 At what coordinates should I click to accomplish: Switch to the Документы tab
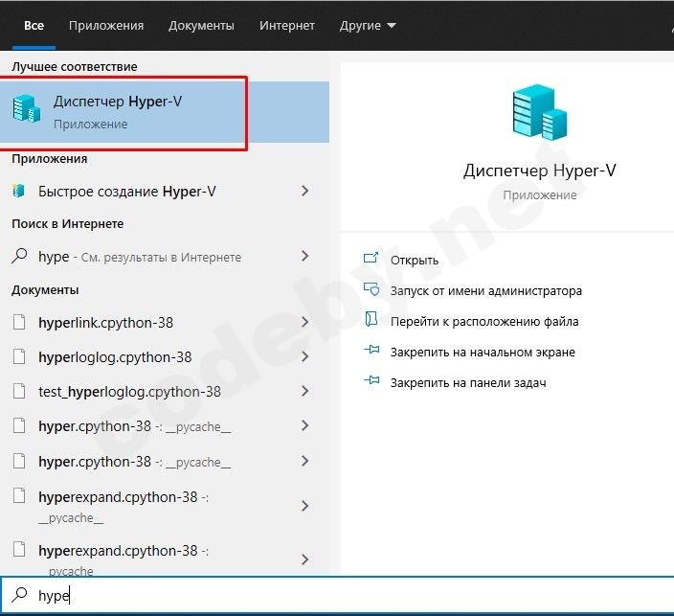point(201,25)
